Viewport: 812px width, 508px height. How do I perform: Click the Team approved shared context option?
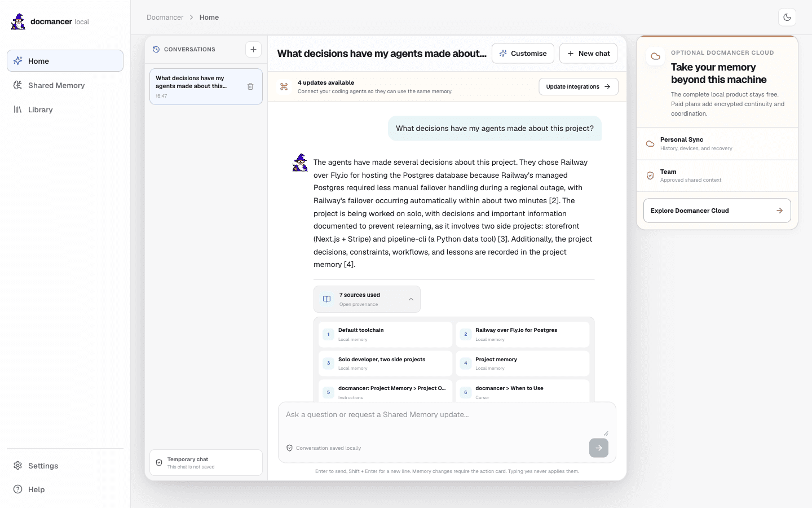717,176
